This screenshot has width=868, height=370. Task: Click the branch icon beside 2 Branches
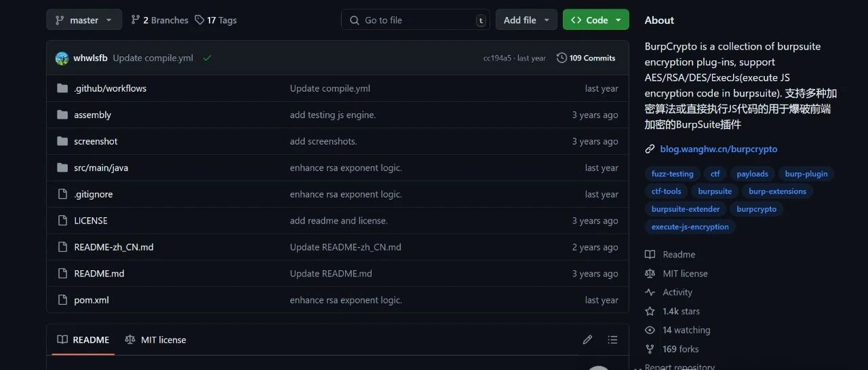point(135,20)
